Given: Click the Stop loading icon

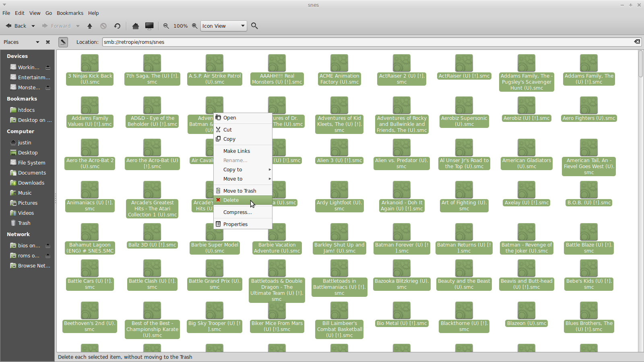Looking at the screenshot, I should click(103, 26).
